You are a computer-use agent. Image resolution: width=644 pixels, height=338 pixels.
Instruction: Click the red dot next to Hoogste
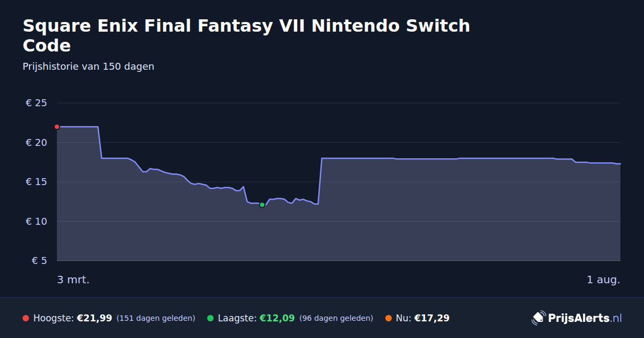tap(26, 318)
